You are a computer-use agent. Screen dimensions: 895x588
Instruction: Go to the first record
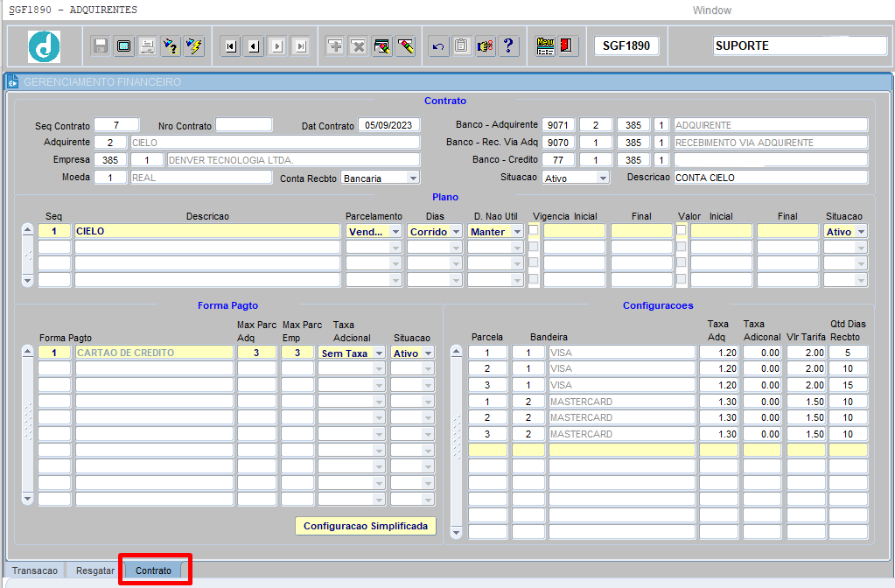point(231,46)
